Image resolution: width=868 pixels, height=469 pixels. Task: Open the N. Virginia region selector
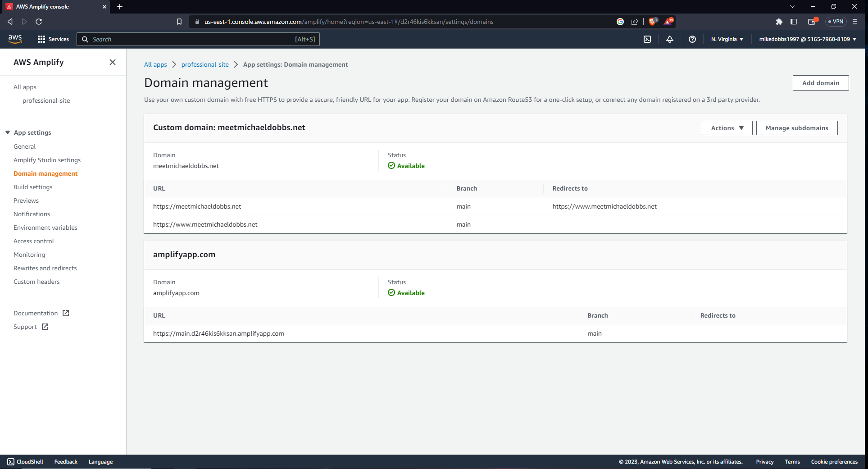[x=727, y=39]
